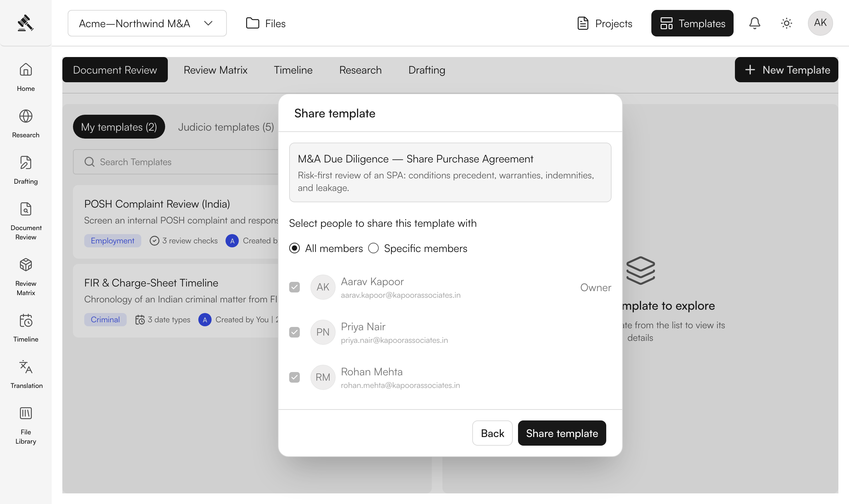Toggle the Rohan Mehta checkbox
Viewport: 849px width, 504px height.
click(x=294, y=377)
